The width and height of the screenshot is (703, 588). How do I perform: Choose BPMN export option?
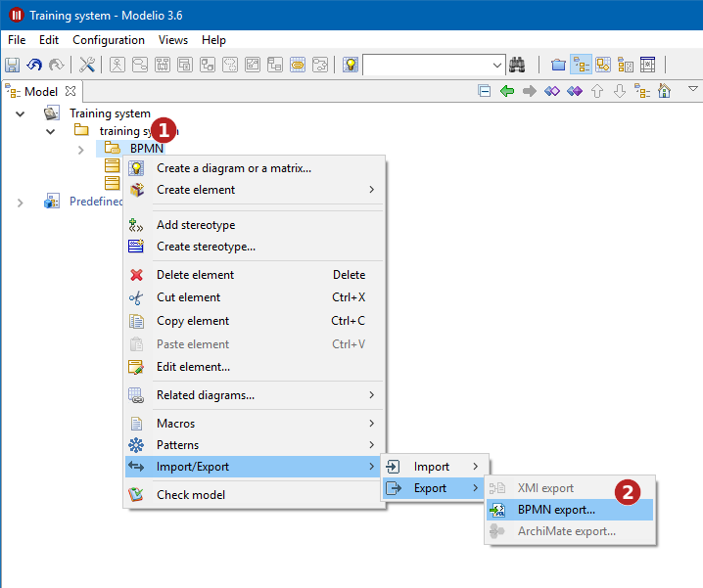click(x=570, y=510)
